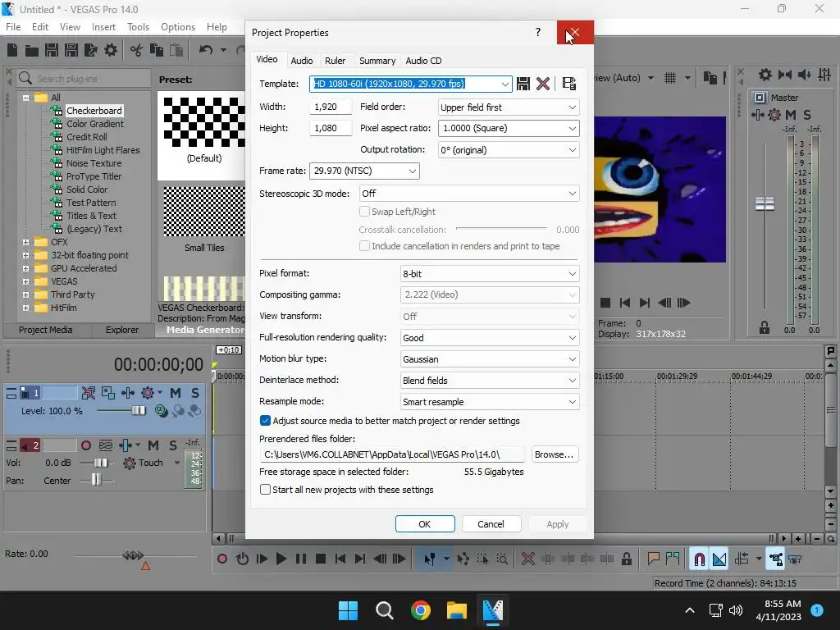This screenshot has width=840, height=630.
Task: Open project properties gear toolbar icon
Action: pyautogui.click(x=111, y=50)
